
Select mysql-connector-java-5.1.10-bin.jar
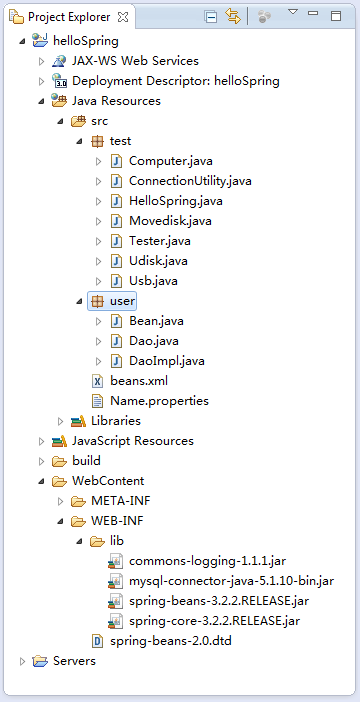pyautogui.click(x=231, y=581)
